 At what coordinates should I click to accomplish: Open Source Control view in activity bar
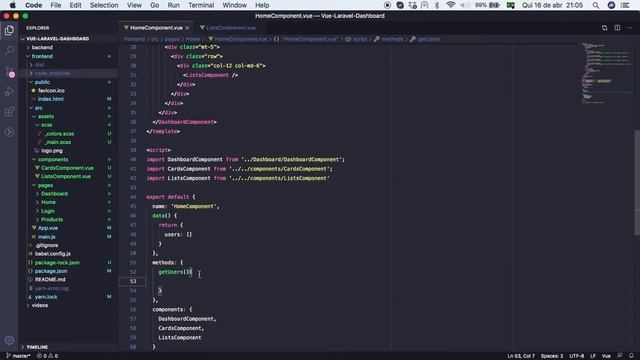[9, 71]
